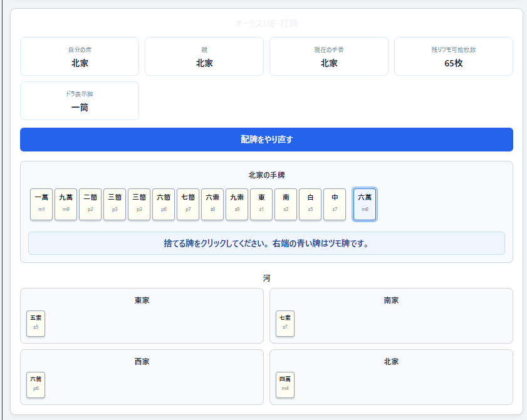Click the 現在の手番 info card
The width and height of the screenshot is (527, 420).
coord(329,56)
